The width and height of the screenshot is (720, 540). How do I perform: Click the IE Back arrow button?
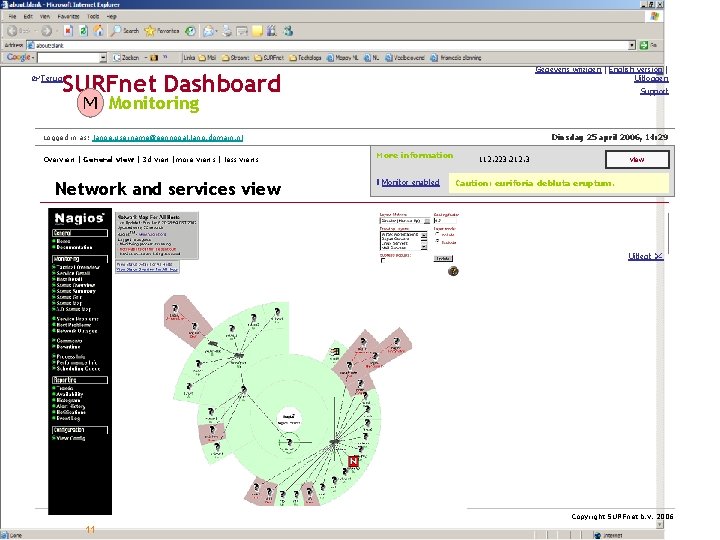point(12,31)
